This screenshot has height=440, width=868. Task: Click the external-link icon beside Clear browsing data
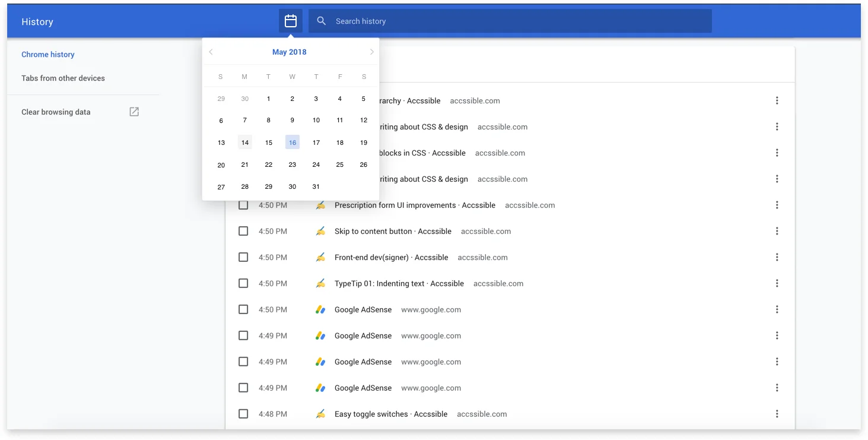[133, 111]
